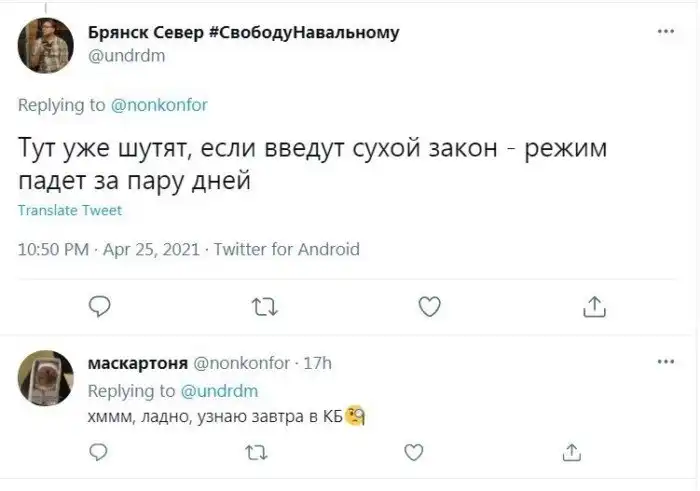This screenshot has height=491, width=700.
Task: Like the main tweet by @undrdm
Action: (429, 306)
